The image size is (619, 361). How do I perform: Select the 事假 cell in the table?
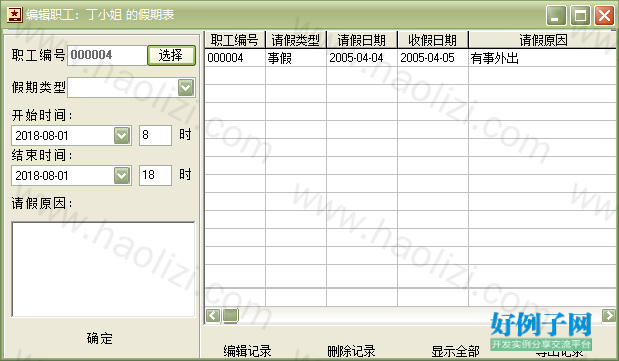pyautogui.click(x=296, y=58)
